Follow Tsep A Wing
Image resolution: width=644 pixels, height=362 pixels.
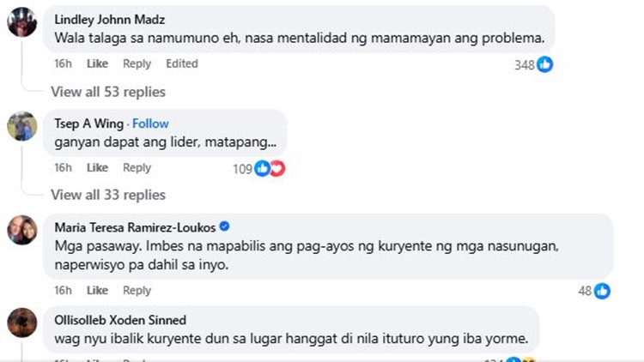click(150, 124)
